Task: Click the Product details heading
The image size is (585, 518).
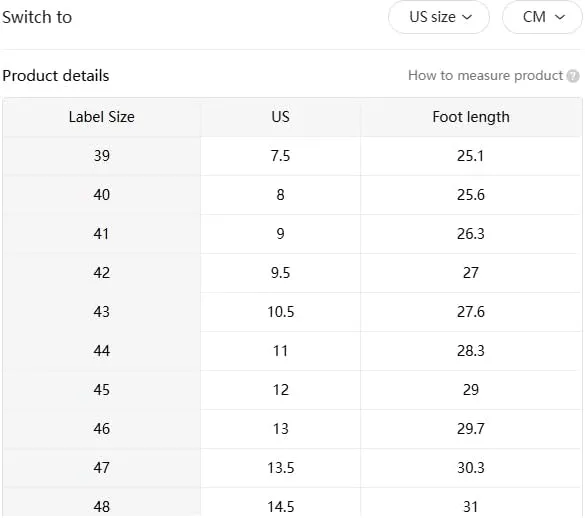Action: pos(56,76)
